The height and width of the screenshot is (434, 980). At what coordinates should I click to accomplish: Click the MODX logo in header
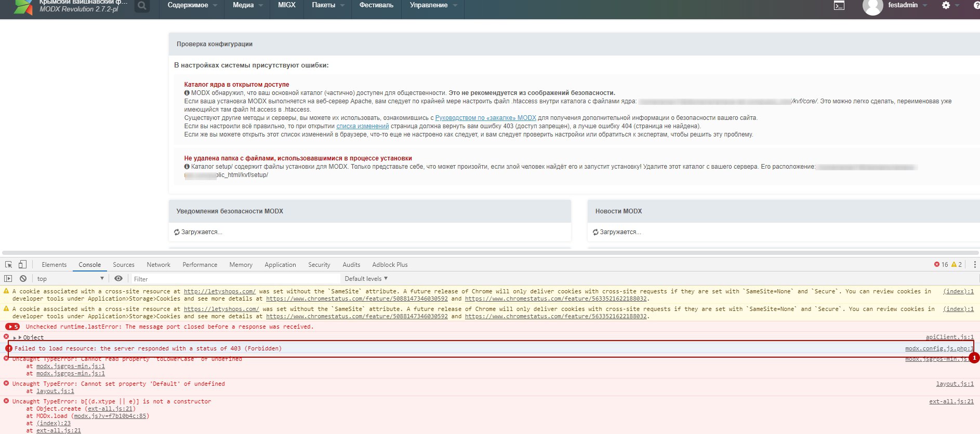tap(23, 7)
